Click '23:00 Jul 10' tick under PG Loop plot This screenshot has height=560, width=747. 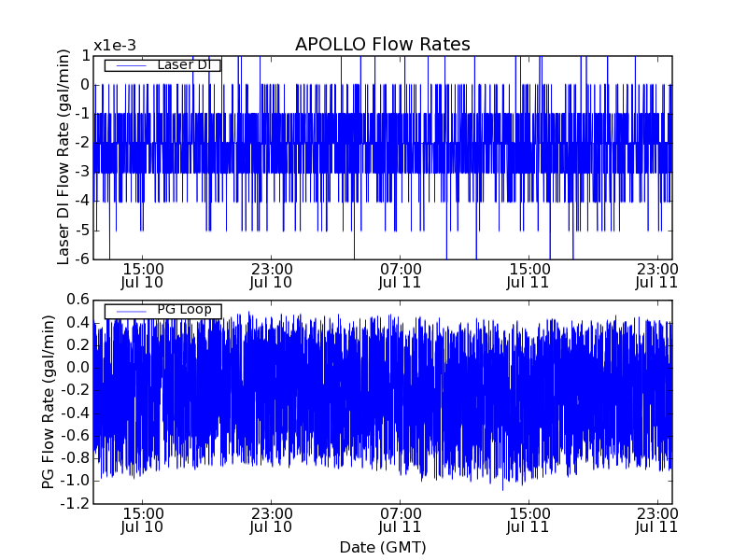click(x=271, y=521)
